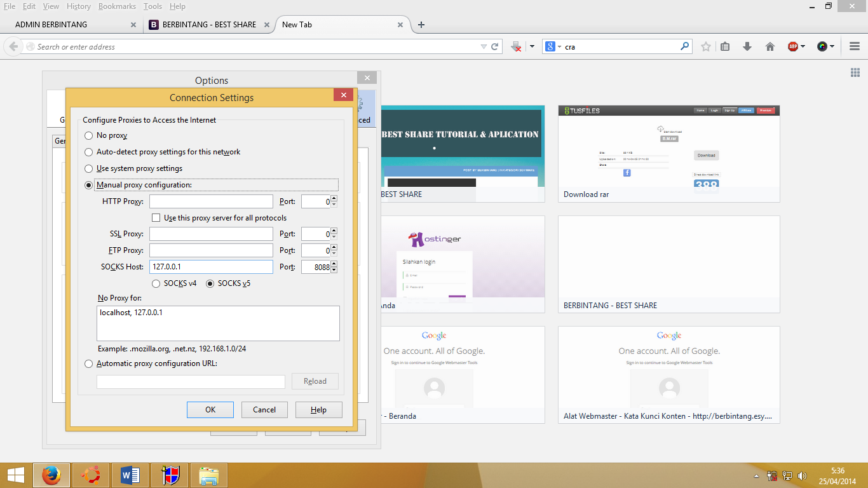Choose SOCKS v4 radio button

point(156,283)
